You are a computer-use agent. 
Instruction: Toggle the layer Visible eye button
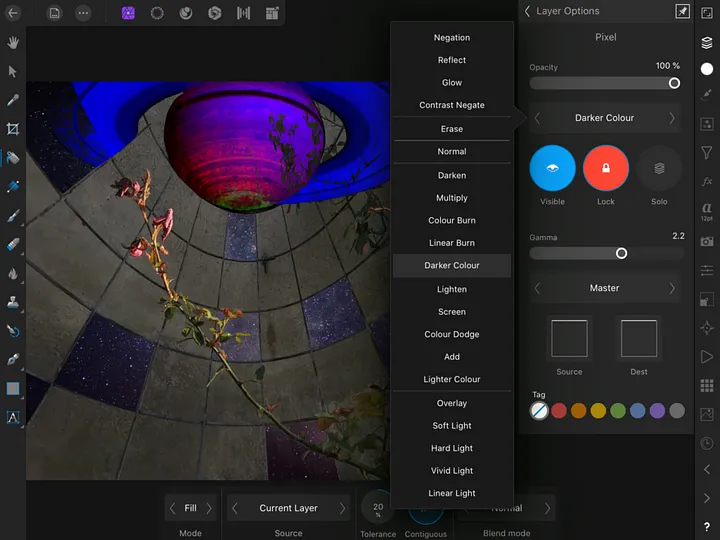[552, 168]
